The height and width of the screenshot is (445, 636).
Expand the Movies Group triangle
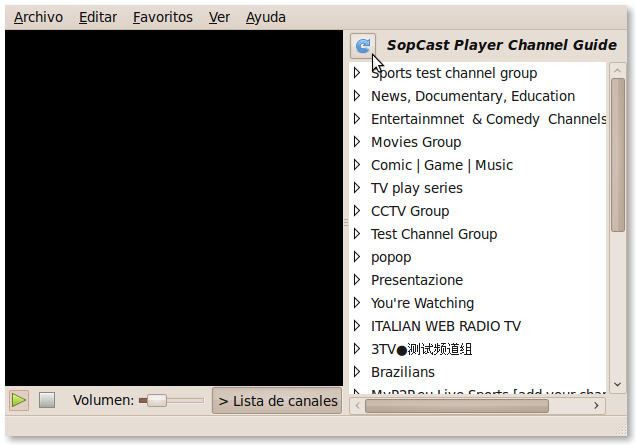(x=357, y=142)
